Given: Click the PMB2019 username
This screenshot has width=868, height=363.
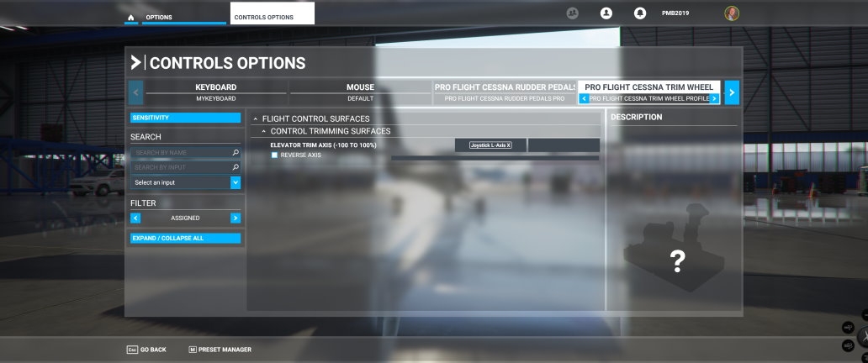Looking at the screenshot, I should coord(675,13).
